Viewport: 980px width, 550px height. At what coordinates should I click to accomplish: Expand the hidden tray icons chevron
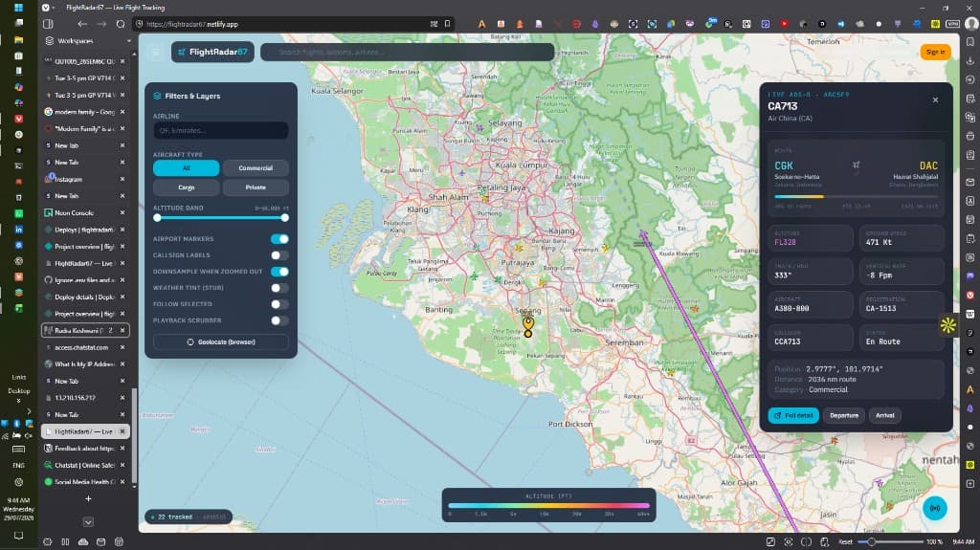click(x=29, y=411)
